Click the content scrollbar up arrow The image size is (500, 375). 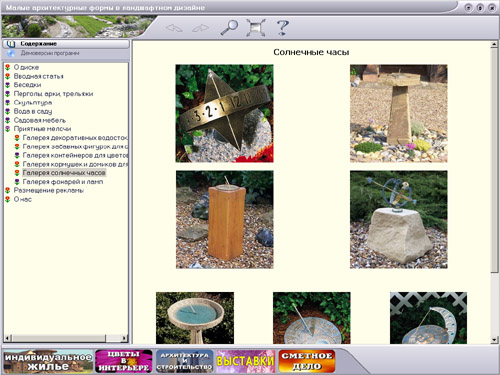[494, 45]
